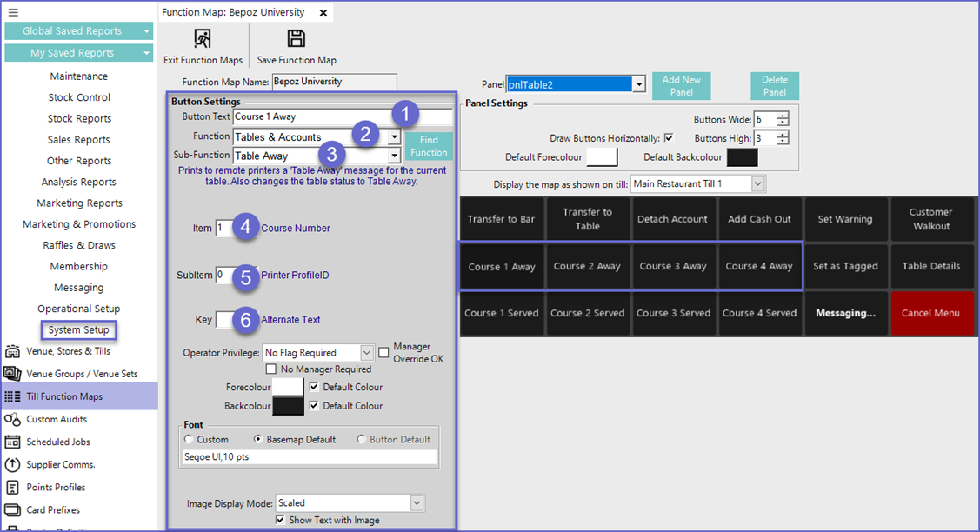Screen dimensions: 980x532
Task: Pick the button Forecolour swatch
Action: click(288, 387)
